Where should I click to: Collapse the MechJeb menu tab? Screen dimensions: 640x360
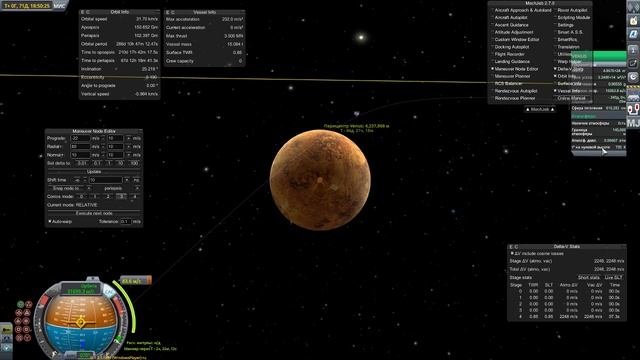coord(540,109)
